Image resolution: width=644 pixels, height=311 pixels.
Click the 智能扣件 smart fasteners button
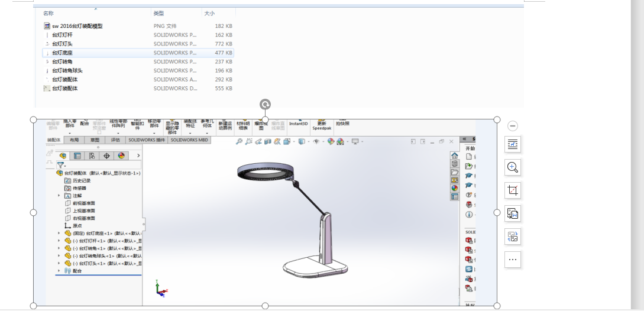point(138,125)
